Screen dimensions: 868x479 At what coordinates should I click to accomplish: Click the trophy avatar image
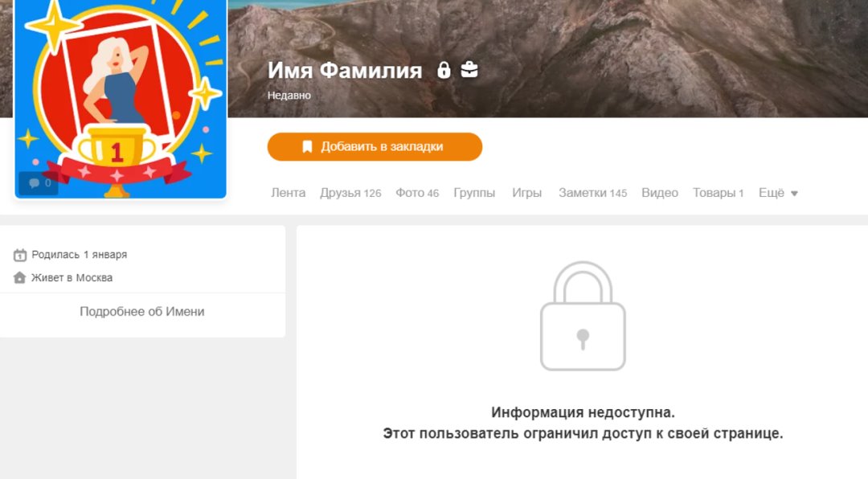pyautogui.click(x=121, y=99)
